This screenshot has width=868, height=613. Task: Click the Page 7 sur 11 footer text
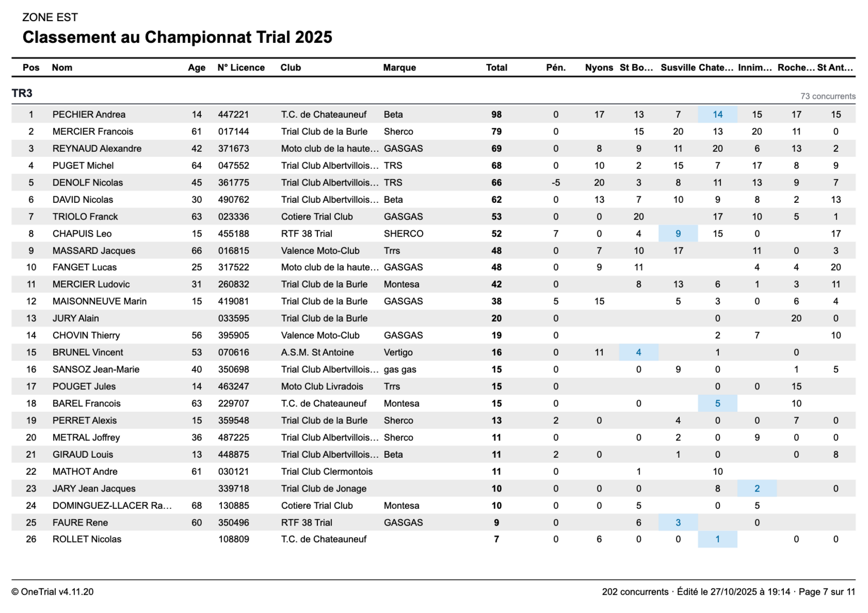pyautogui.click(x=827, y=592)
